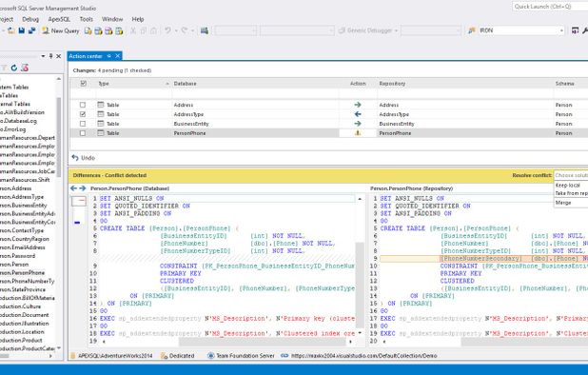Click the redo arrow in the main toolbar
The height and width of the screenshot is (375, 588).
[185, 30]
